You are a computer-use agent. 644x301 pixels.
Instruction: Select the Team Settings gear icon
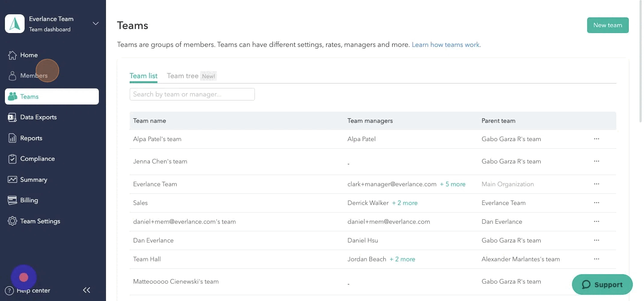click(13, 221)
